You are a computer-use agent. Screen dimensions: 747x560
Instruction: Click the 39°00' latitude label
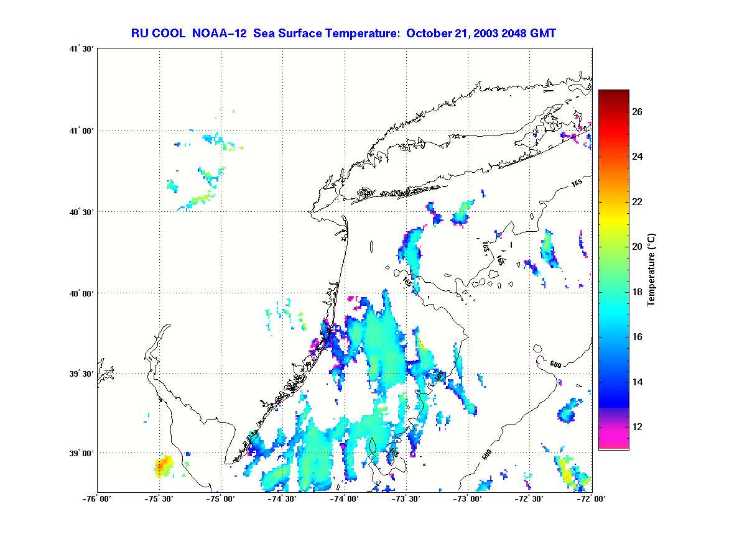(83, 454)
